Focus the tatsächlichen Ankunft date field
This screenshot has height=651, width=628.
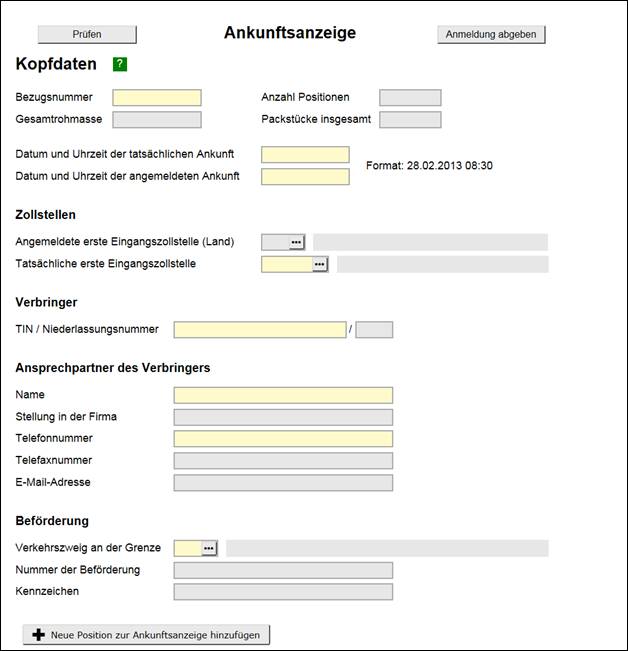click(305, 154)
